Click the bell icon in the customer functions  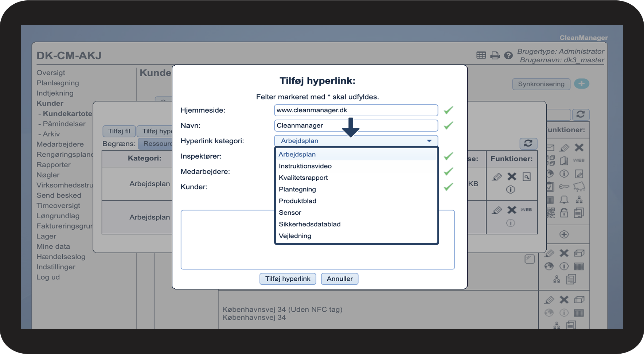(x=564, y=199)
